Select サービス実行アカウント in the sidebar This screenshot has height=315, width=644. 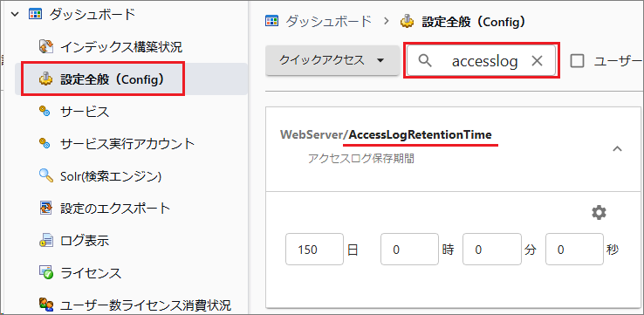[x=127, y=143]
